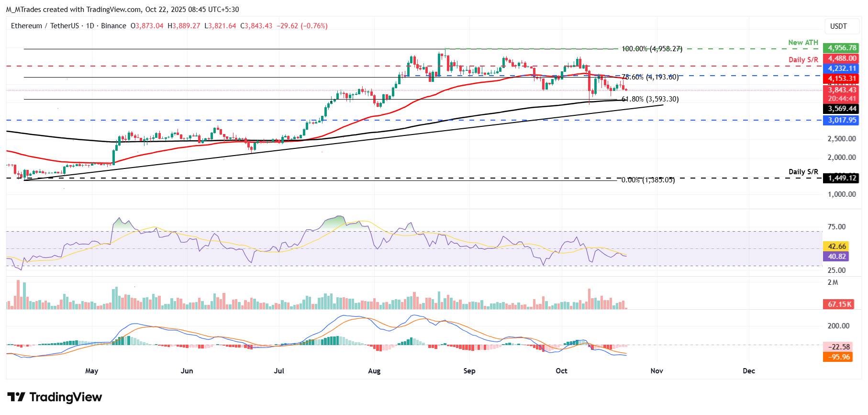
Task: Select the 67.15K volume label
Action: (839, 304)
